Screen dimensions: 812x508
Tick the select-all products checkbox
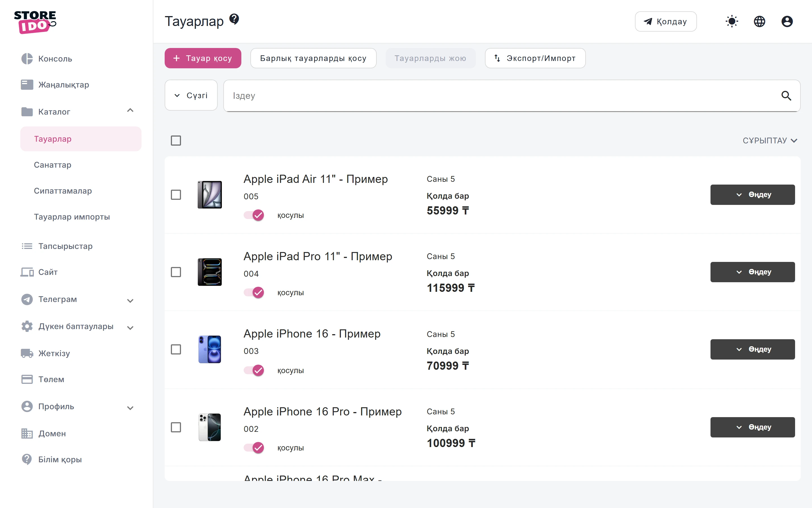click(176, 141)
